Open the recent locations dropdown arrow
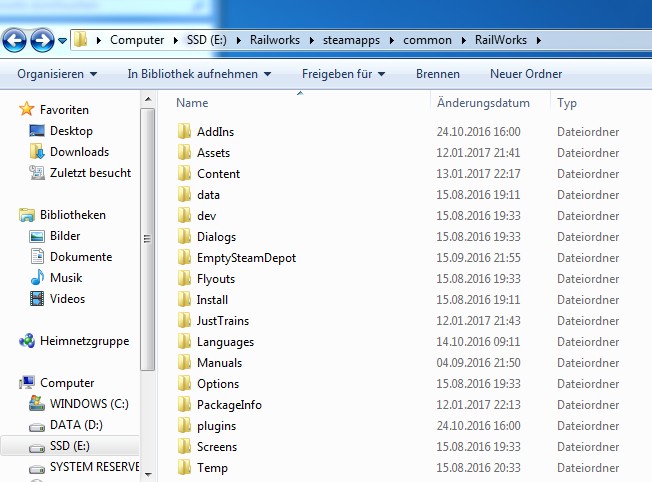652x482 pixels. [x=62, y=41]
